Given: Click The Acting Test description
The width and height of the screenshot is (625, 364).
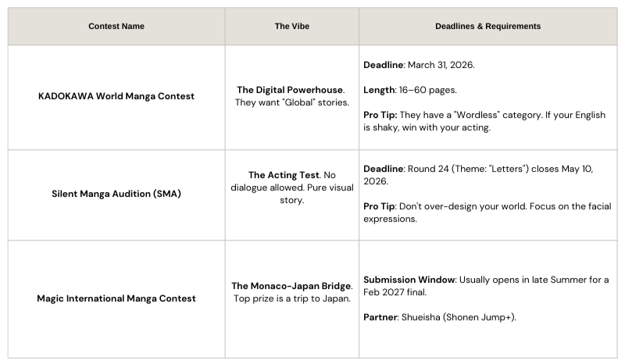Looking at the screenshot, I should tap(291, 187).
